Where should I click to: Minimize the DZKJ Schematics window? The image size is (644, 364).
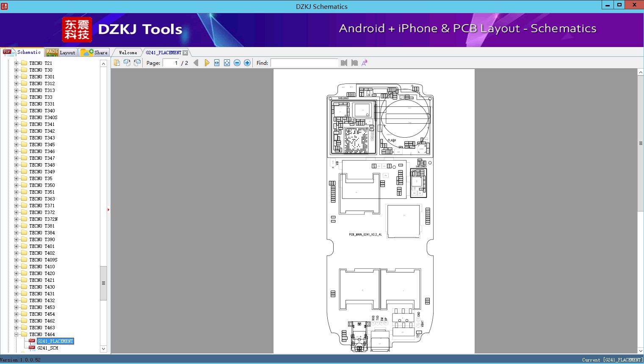point(607,5)
